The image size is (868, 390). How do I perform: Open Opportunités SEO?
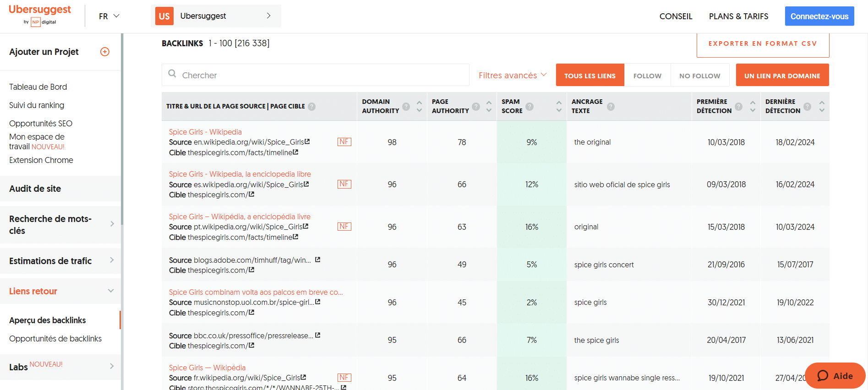coord(41,124)
